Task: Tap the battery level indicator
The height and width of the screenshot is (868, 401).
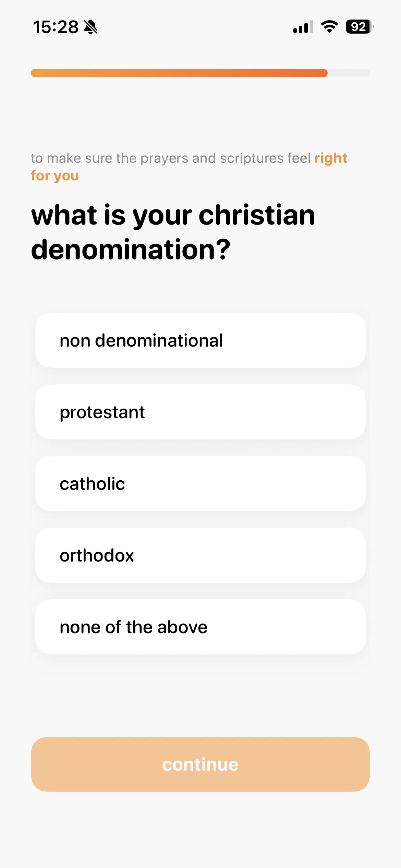Action: (x=359, y=27)
